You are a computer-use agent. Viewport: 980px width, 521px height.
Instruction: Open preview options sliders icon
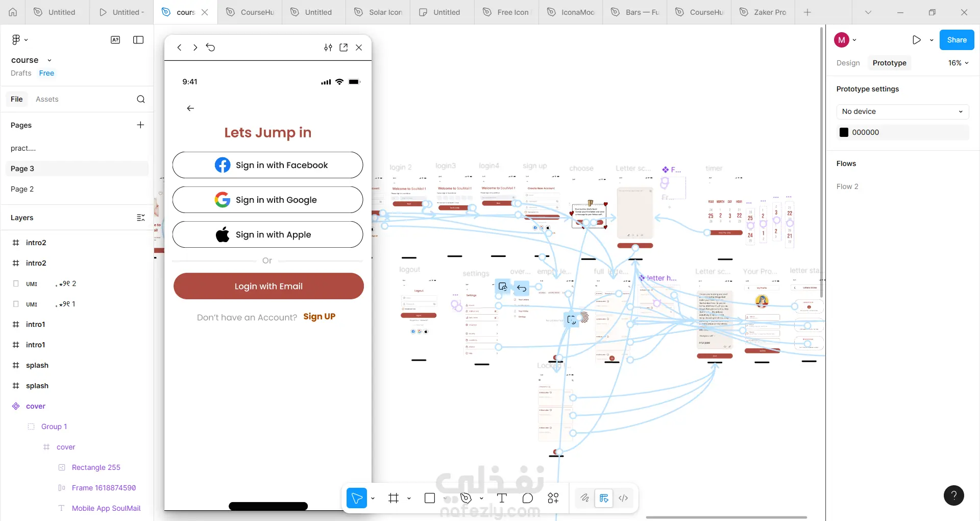[328, 48]
